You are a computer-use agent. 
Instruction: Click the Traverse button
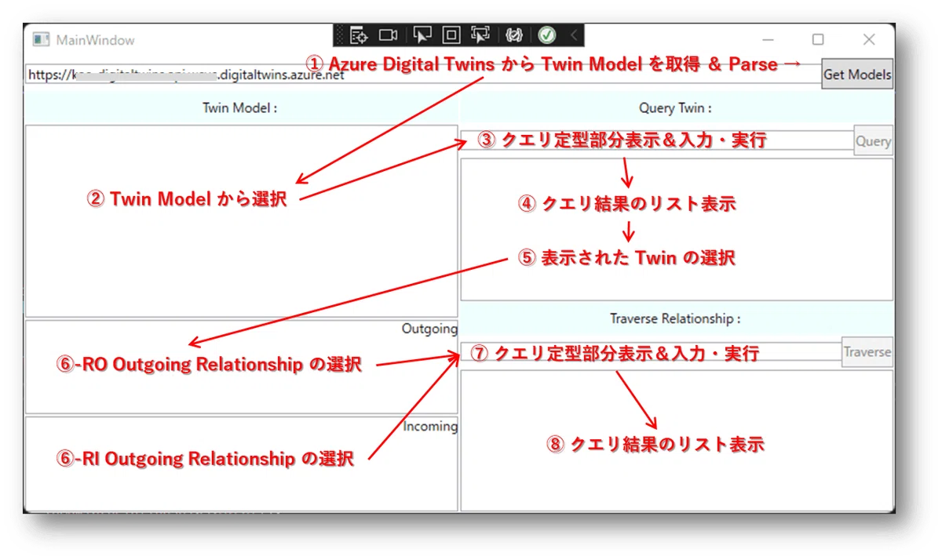867,352
